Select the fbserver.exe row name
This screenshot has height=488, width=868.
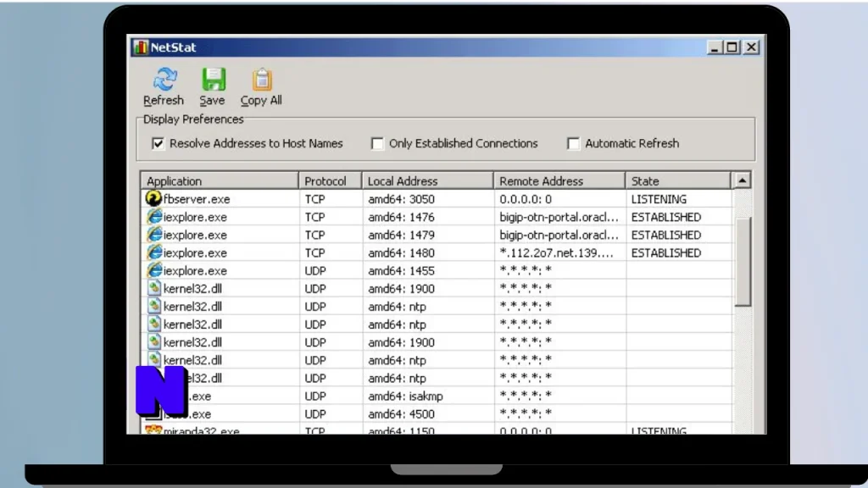[x=197, y=199]
